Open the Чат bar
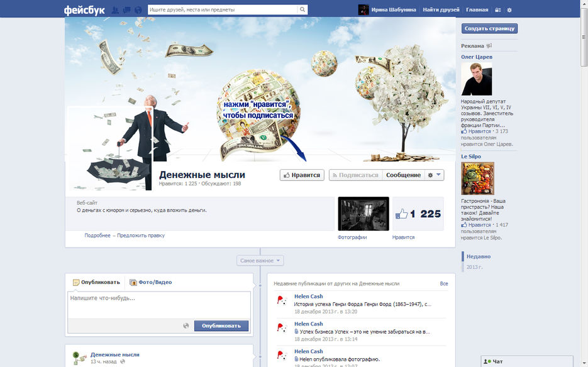The width and height of the screenshot is (588, 367). [x=527, y=361]
